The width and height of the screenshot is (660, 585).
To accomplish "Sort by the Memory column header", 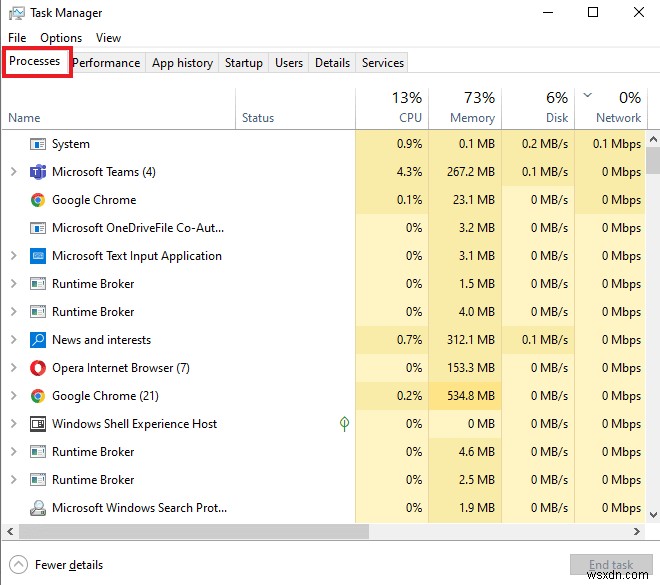I will point(465,109).
